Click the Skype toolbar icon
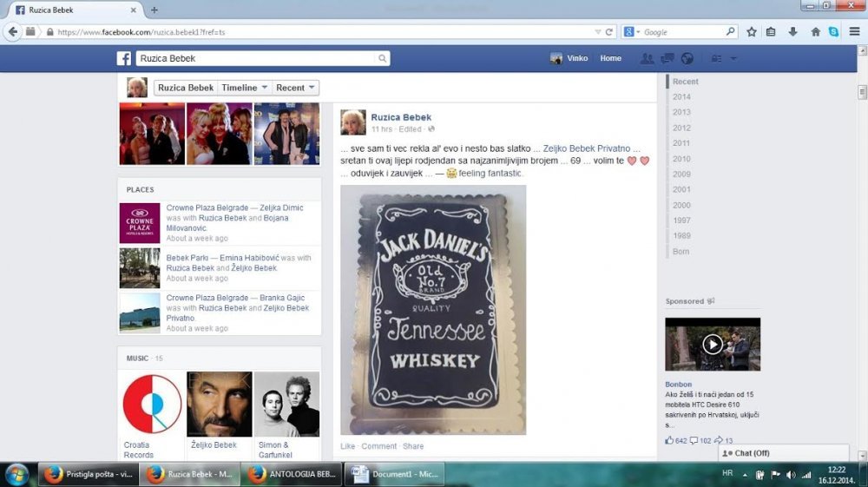 [833, 32]
